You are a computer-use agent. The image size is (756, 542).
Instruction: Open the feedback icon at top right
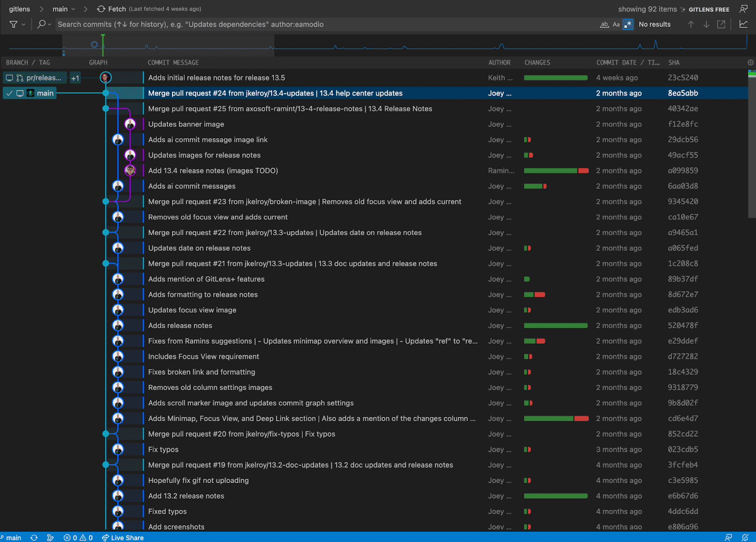[744, 9]
